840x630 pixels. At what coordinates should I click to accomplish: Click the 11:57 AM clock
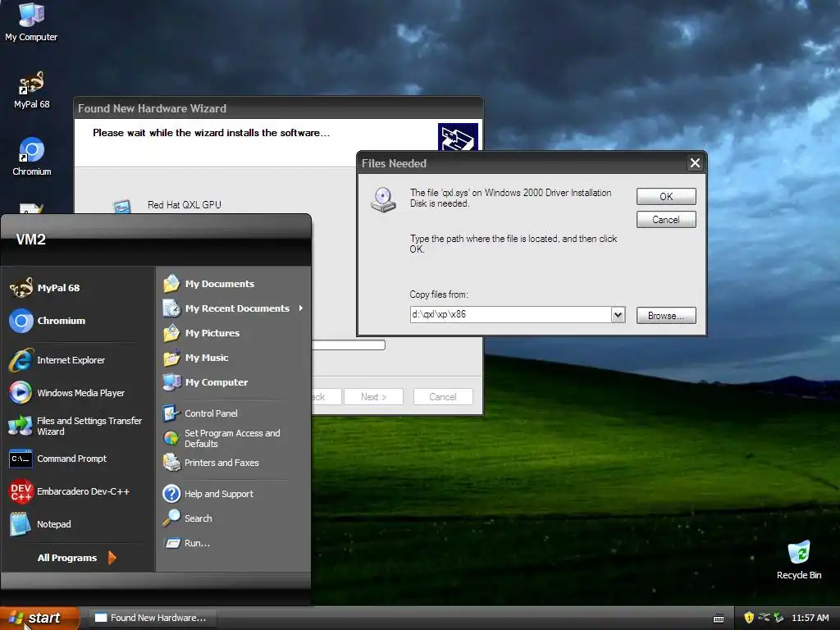coord(810,618)
